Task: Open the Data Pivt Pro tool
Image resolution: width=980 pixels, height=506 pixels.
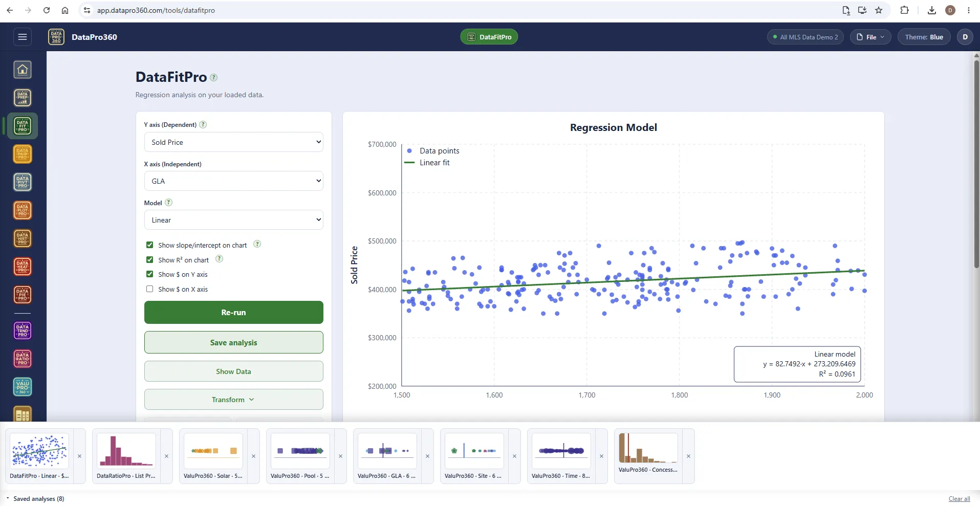Action: click(23, 182)
